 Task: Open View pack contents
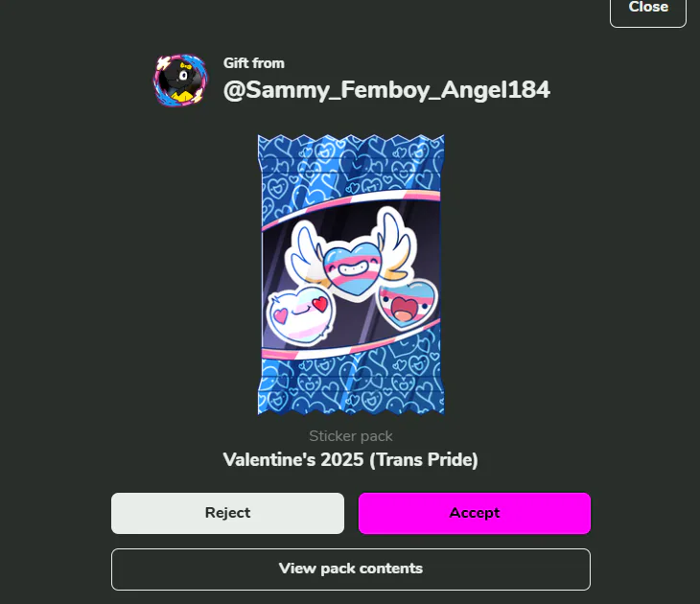tap(350, 569)
